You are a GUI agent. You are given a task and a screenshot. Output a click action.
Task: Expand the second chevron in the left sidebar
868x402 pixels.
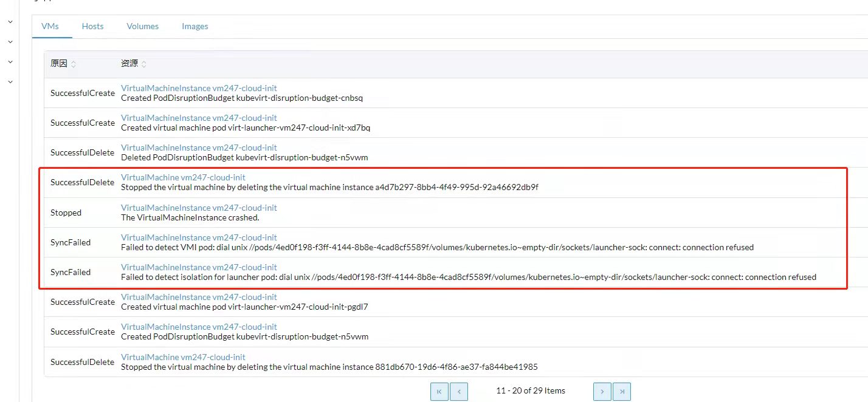pyautogui.click(x=9, y=41)
